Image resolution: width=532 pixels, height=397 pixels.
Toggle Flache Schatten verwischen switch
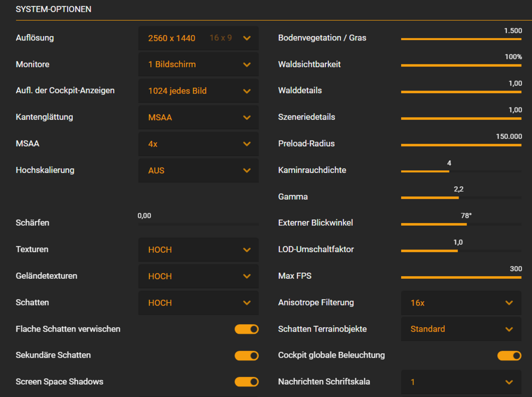tap(246, 329)
